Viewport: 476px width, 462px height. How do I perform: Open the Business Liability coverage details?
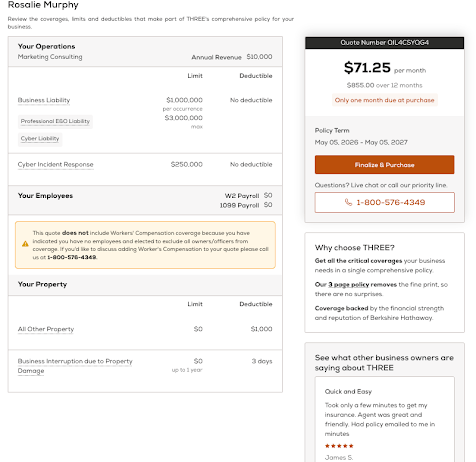coord(44,100)
